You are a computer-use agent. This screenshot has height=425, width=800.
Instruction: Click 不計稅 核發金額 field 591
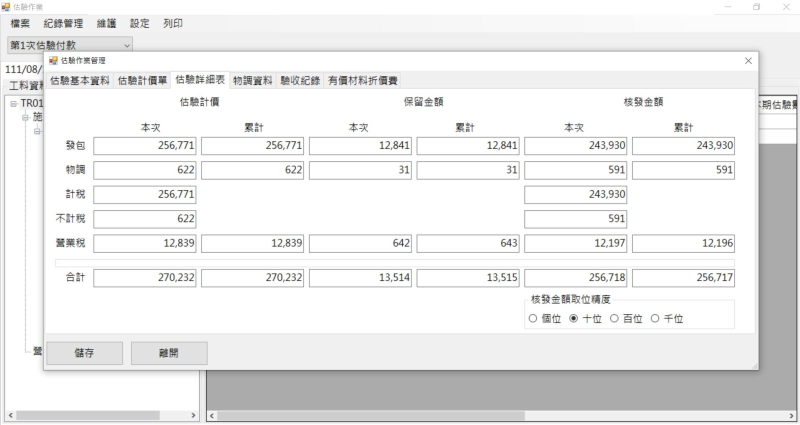[576, 219]
